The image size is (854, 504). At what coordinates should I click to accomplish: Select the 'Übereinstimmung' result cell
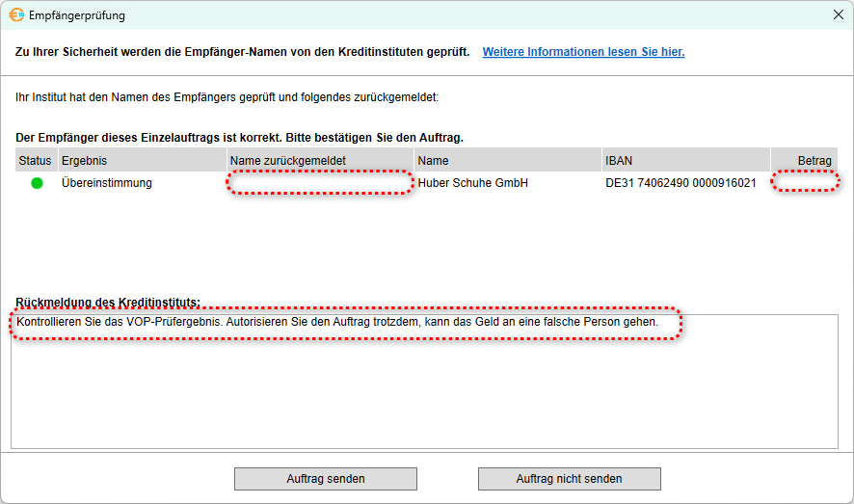point(106,183)
